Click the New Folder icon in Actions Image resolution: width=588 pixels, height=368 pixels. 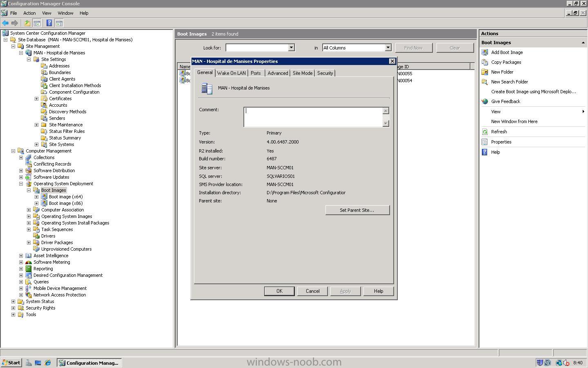pos(485,72)
